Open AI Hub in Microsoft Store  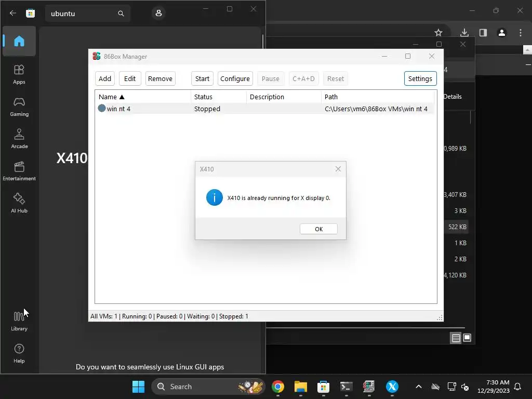coord(19,203)
